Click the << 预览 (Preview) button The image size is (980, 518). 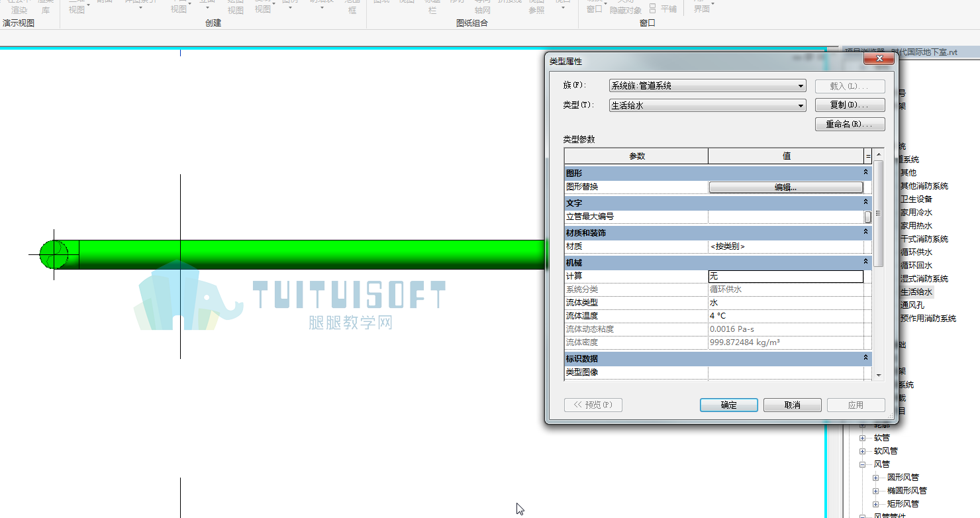click(x=593, y=405)
